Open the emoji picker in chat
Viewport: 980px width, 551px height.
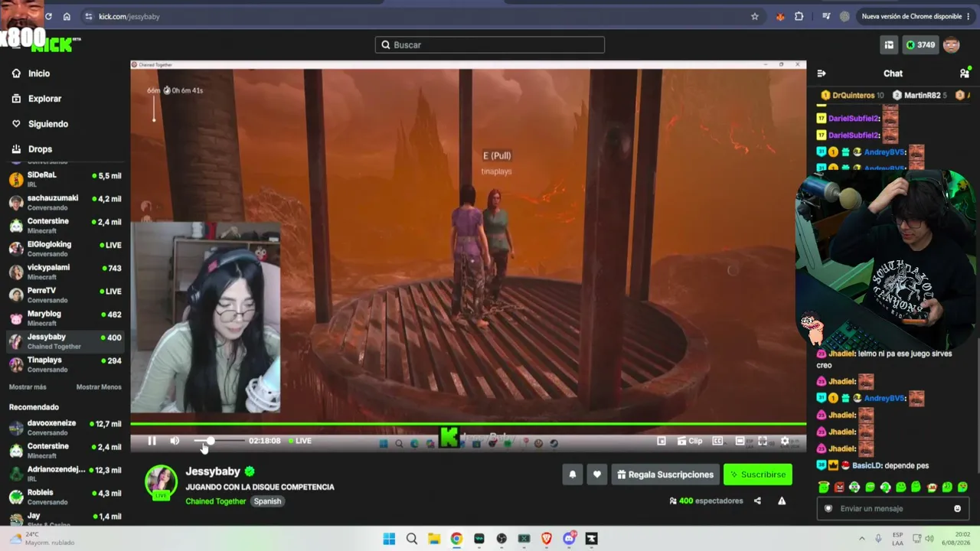coord(957,509)
